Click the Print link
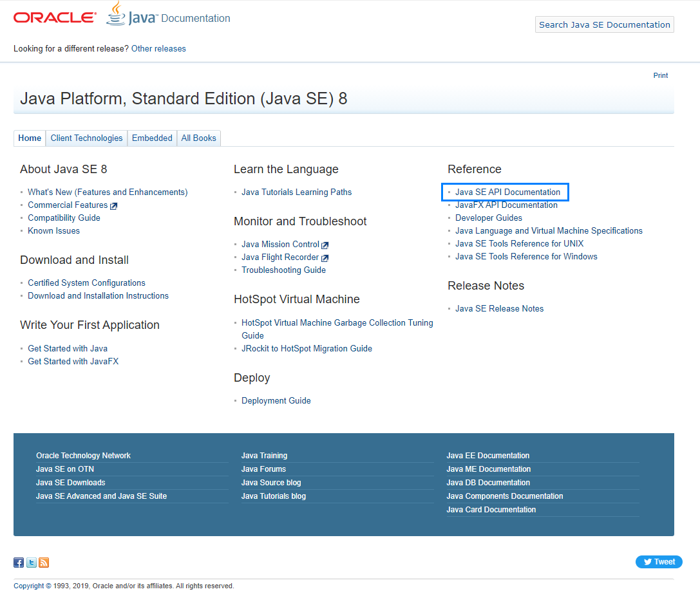This screenshot has width=700, height=596. click(x=661, y=75)
